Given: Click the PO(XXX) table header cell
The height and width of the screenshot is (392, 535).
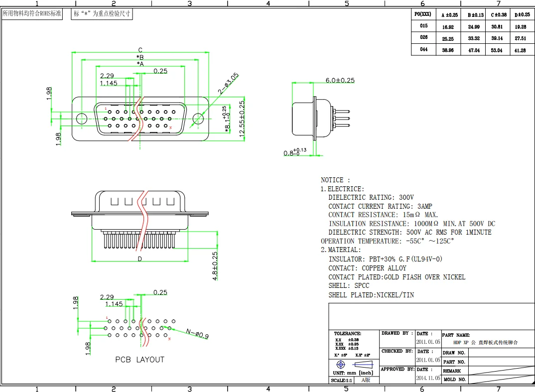Looking at the screenshot, I should pyautogui.click(x=423, y=14).
